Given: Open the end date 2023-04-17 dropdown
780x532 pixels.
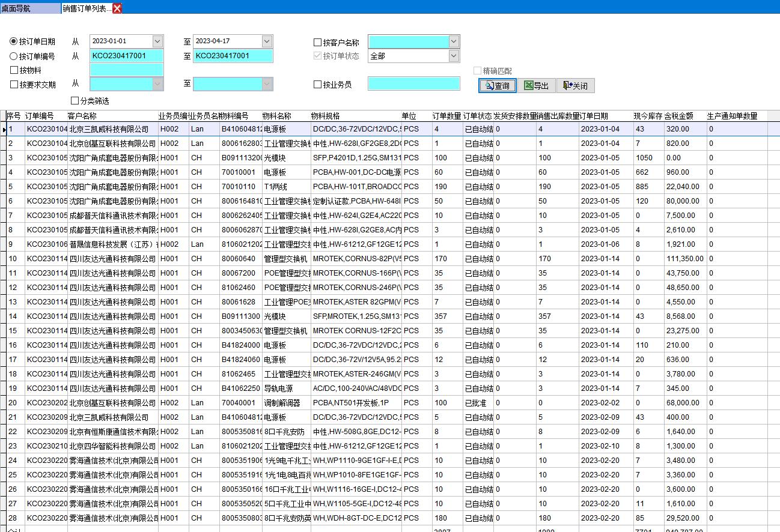Looking at the screenshot, I should (267, 41).
